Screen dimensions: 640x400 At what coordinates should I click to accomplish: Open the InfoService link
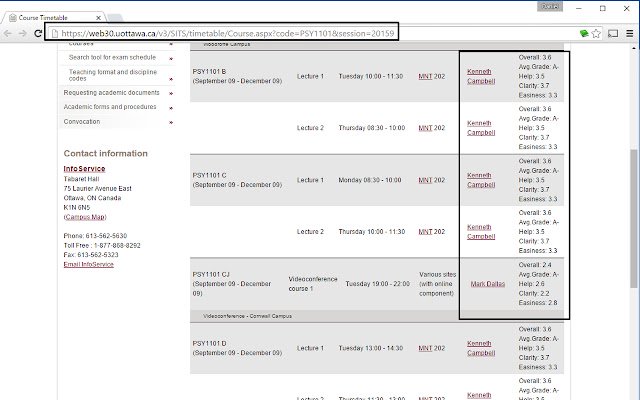coord(84,169)
